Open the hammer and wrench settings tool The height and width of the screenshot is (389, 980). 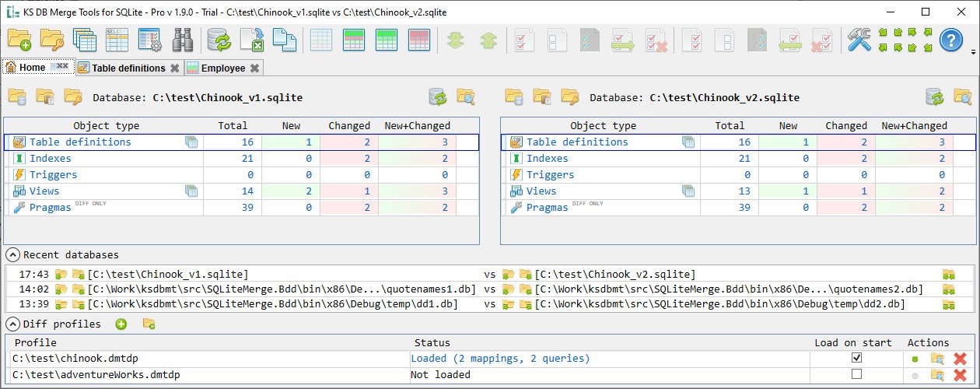point(859,40)
